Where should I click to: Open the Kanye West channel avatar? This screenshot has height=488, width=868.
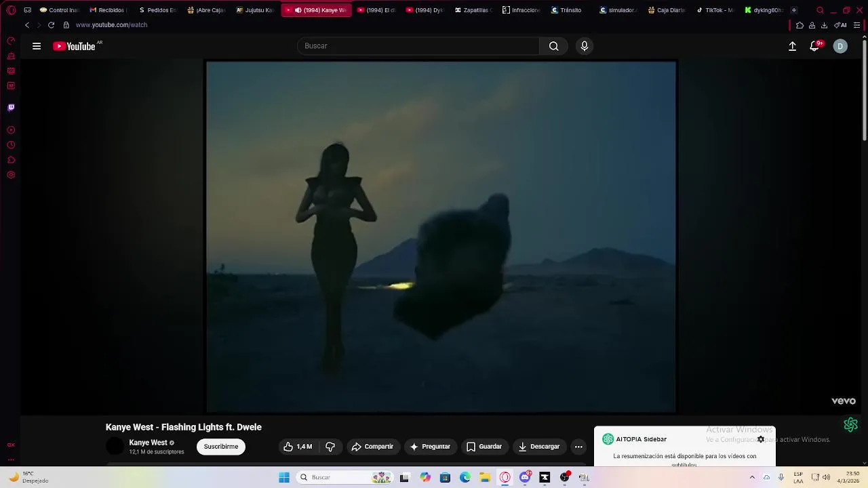115,447
